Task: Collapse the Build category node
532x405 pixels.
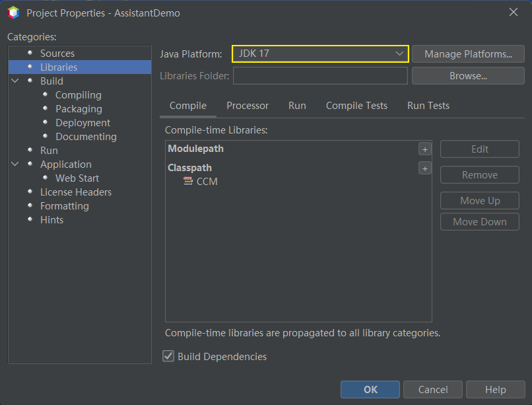Action: click(15, 81)
